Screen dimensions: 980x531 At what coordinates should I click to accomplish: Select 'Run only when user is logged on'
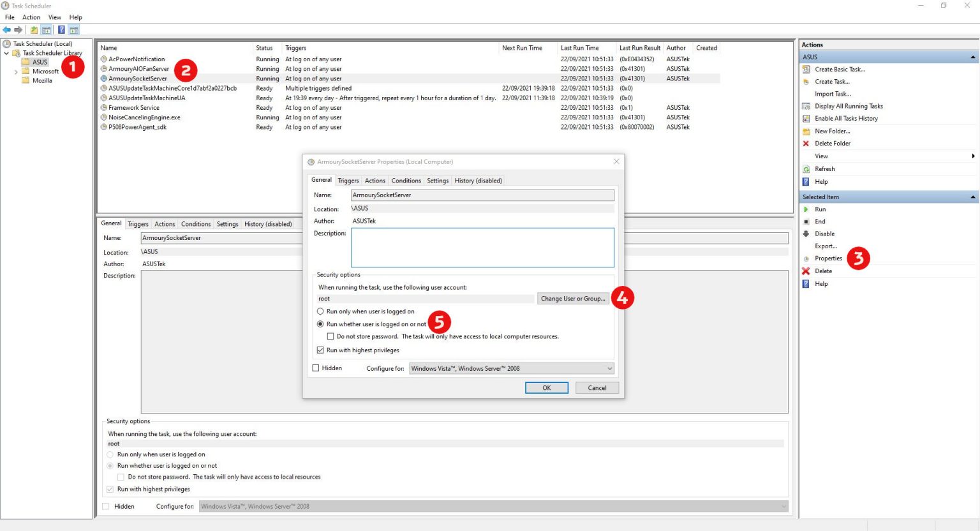point(320,311)
